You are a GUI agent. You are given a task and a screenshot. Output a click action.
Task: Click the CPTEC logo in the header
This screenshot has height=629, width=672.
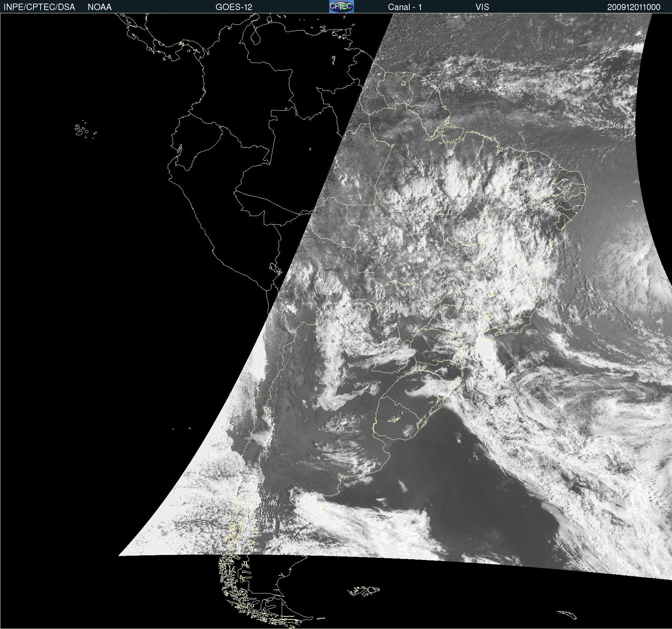[341, 6]
